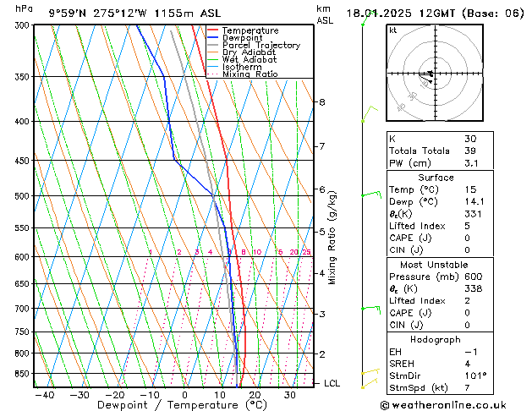Click the Dry Adiabat legend label
This screenshot has height=411, width=532.
click(249, 52)
